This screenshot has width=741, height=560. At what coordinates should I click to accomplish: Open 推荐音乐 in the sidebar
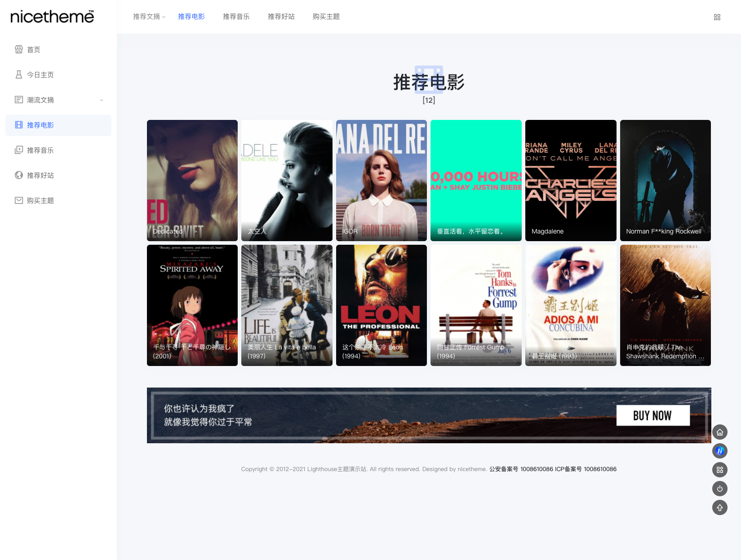pos(58,150)
